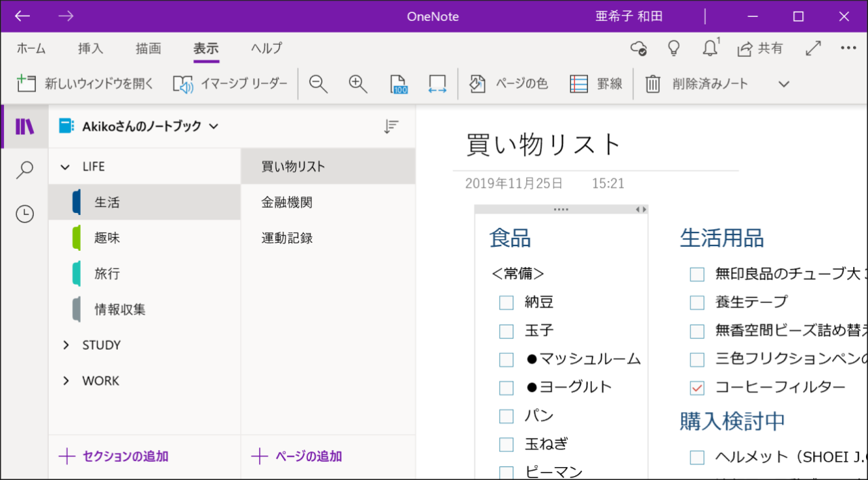Open recent notes clock icon

[24, 214]
